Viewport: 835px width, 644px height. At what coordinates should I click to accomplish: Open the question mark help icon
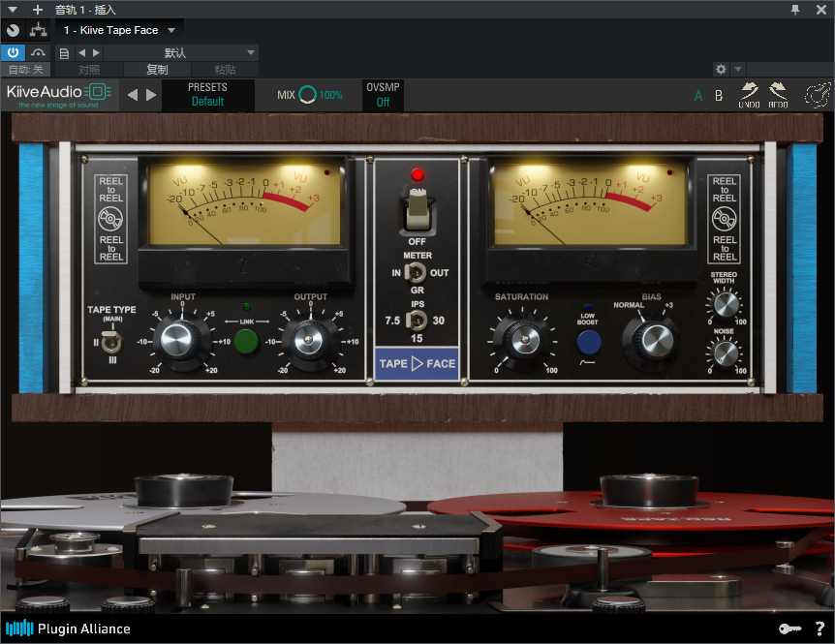820,629
